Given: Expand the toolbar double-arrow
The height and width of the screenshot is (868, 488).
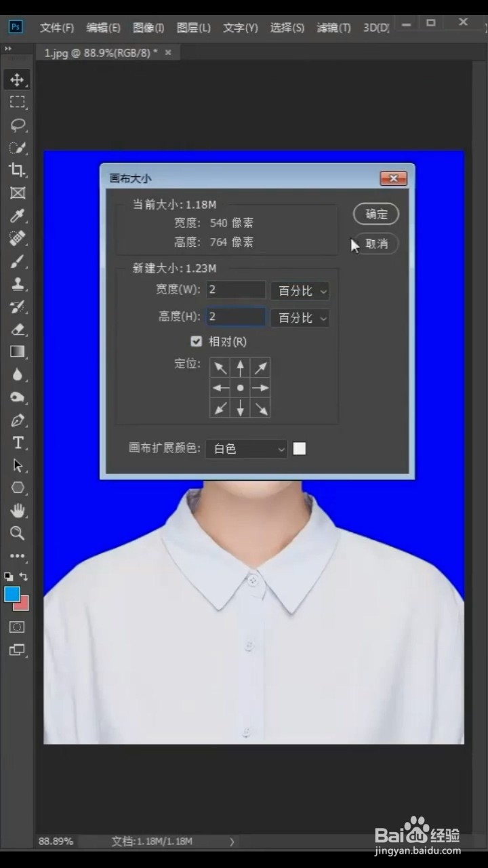Looking at the screenshot, I should point(8,50).
